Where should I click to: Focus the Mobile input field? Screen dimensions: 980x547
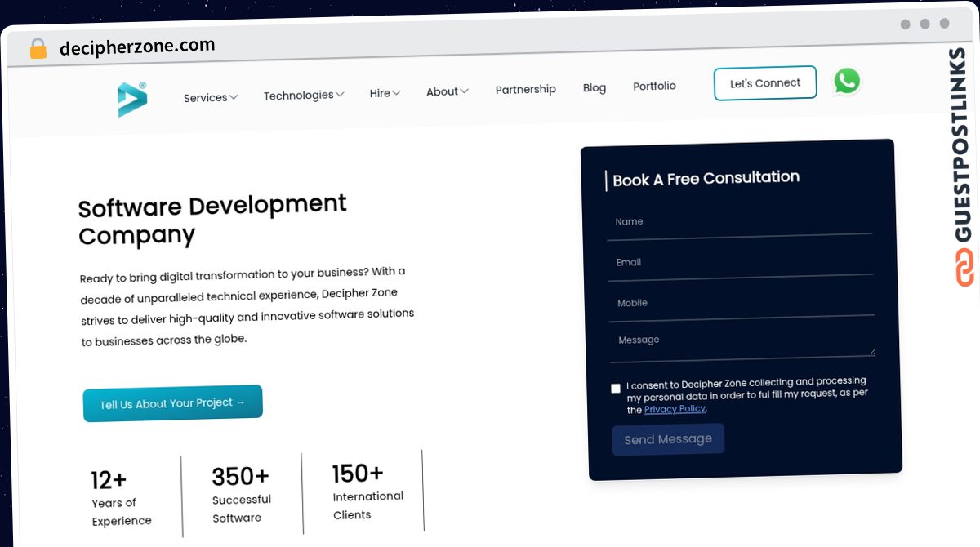[741, 303]
